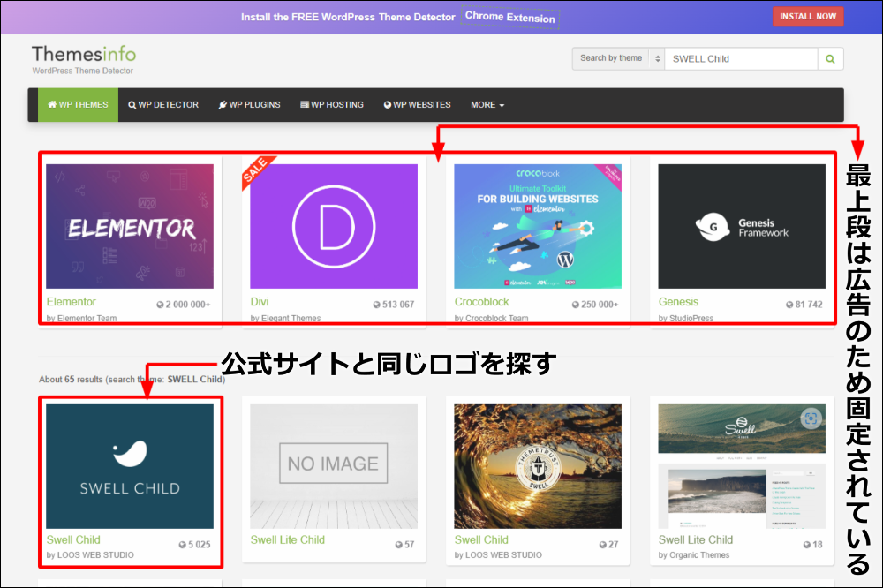Click the 250 000+ install count
This screenshot has height=588, width=883.
coord(595,305)
